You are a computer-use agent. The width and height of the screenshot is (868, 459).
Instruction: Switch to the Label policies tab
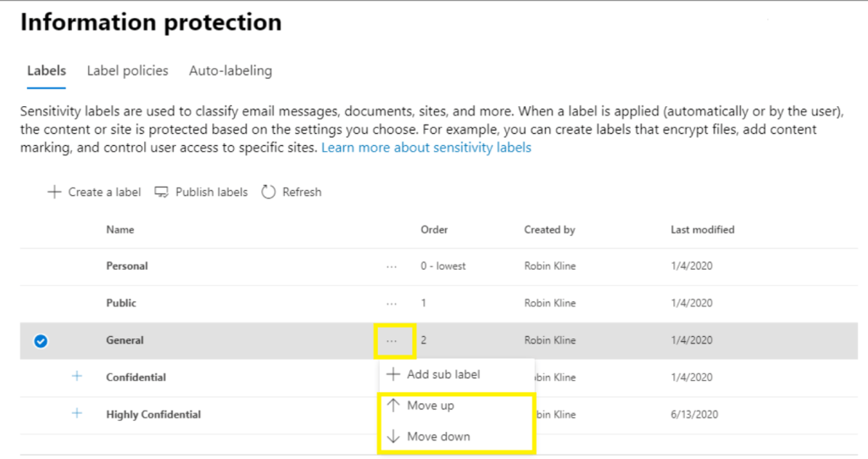click(127, 71)
